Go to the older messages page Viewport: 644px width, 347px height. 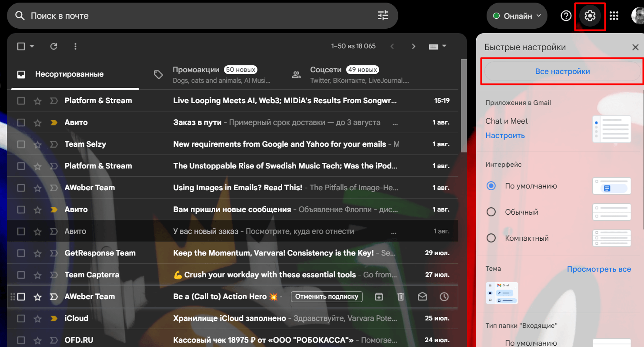coord(414,46)
